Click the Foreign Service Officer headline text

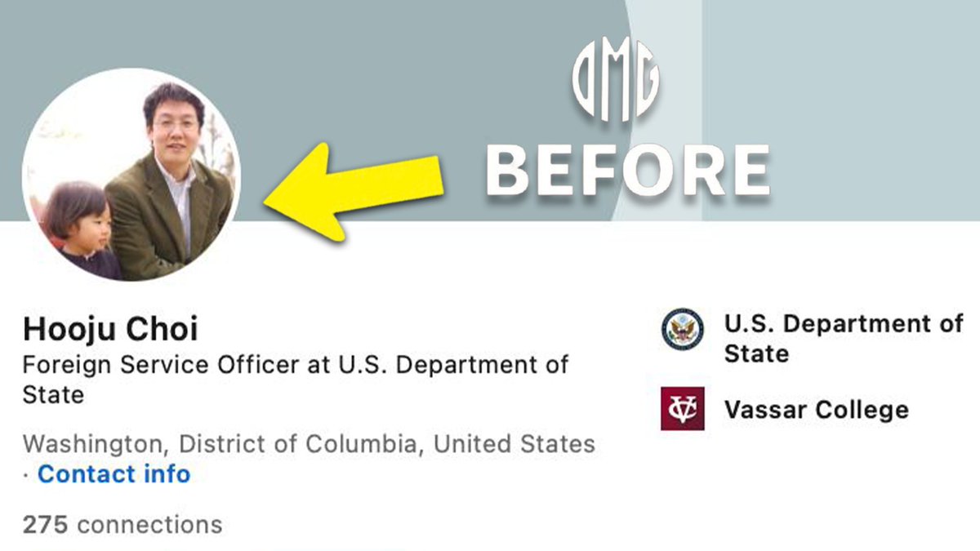pyautogui.click(x=296, y=364)
